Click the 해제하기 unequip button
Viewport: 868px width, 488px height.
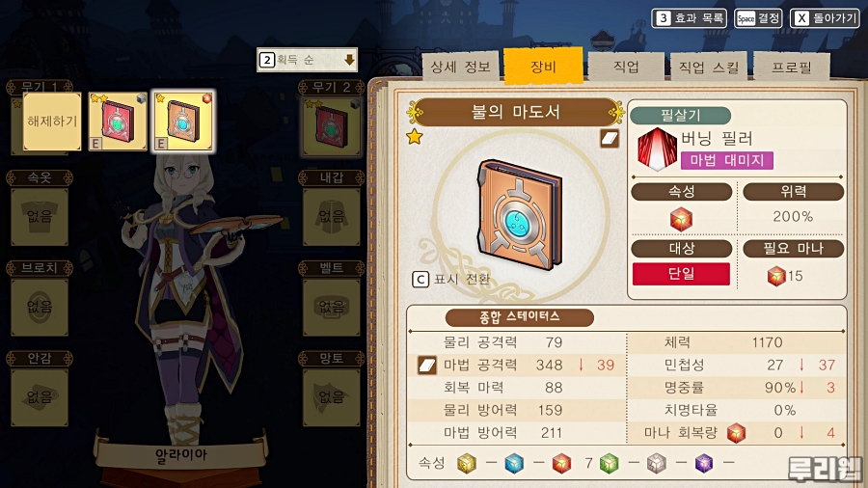click(52, 122)
